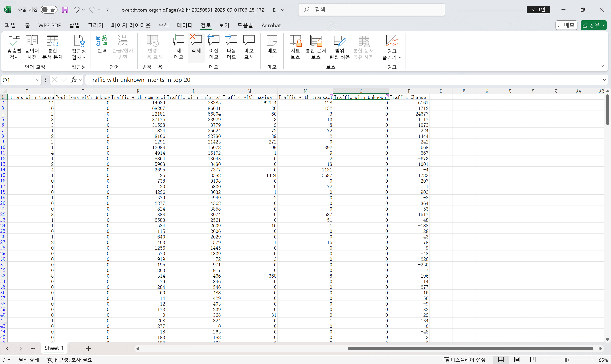Viewport: 611px width, 364px height.
Task: Switch to the Data (데이터) tab
Action: pyautogui.click(x=185, y=25)
